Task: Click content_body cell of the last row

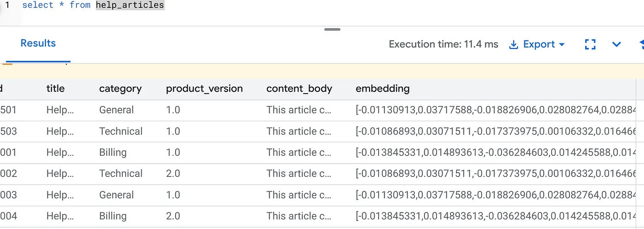Action: click(299, 216)
